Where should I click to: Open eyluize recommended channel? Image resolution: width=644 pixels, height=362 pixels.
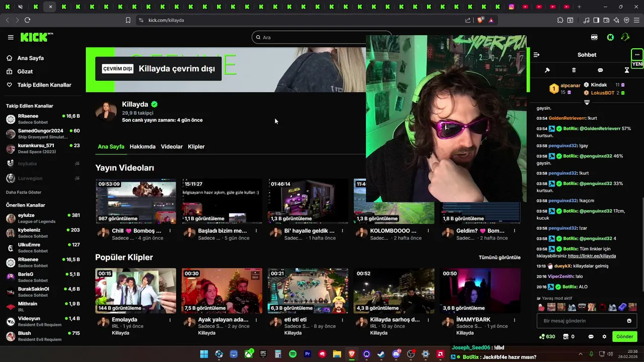tap(43, 218)
